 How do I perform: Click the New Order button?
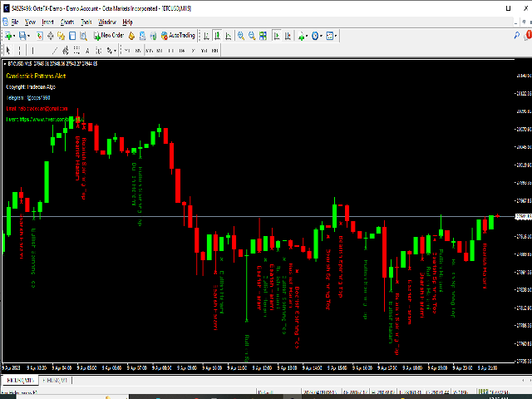click(x=109, y=36)
